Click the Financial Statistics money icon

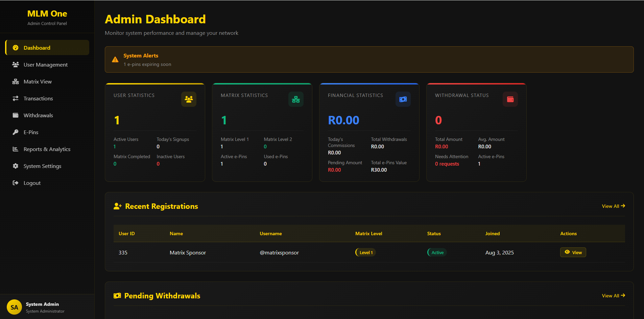point(403,99)
